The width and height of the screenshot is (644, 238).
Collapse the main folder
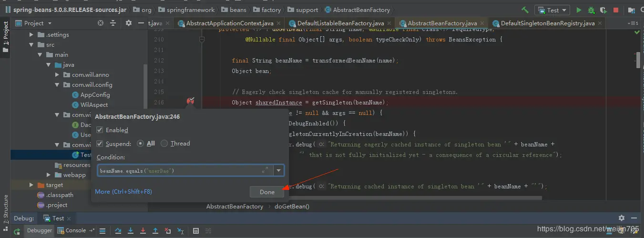(x=40, y=55)
